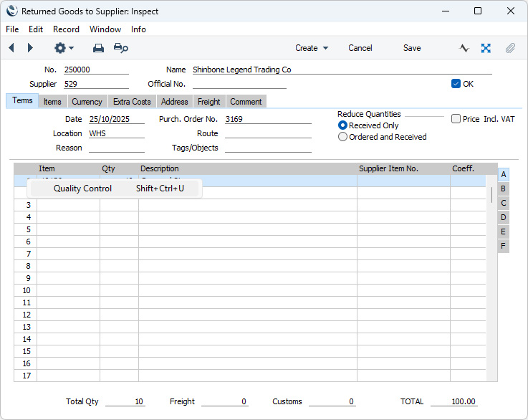This screenshot has width=528, height=420.
Task: Go to previous record arrow
Action: pos(11,48)
